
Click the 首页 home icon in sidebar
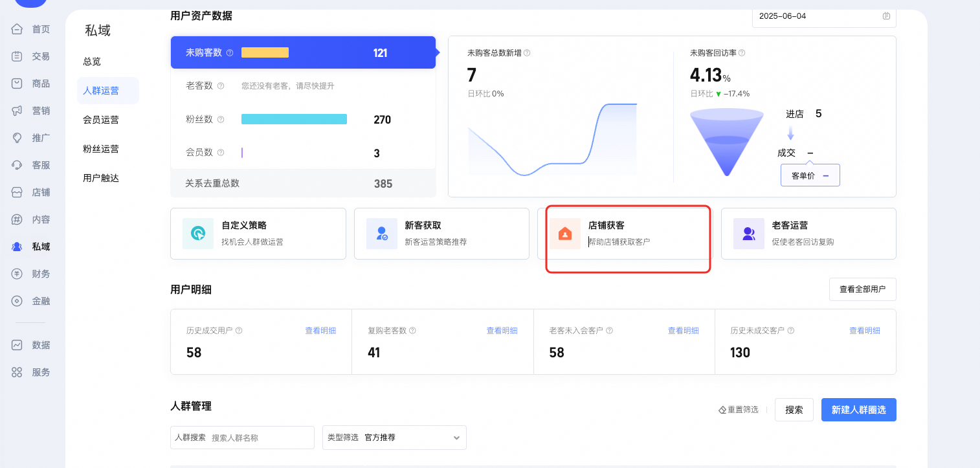click(17, 29)
